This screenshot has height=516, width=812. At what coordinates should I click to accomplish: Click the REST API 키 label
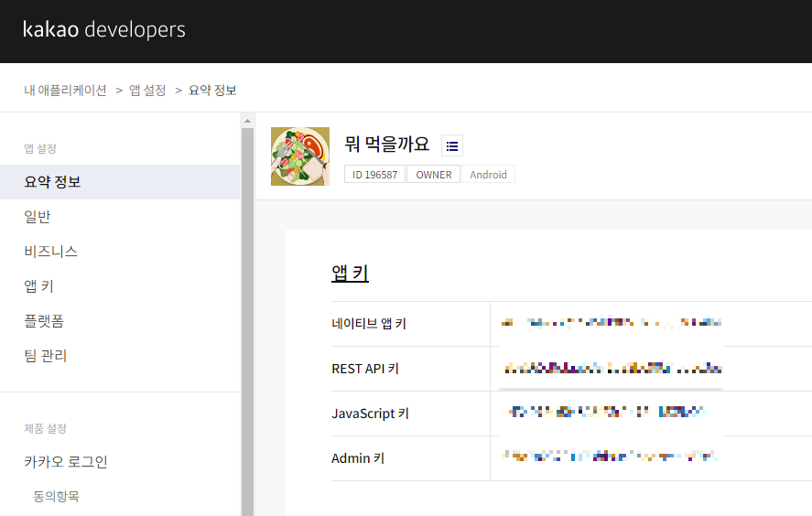click(365, 369)
